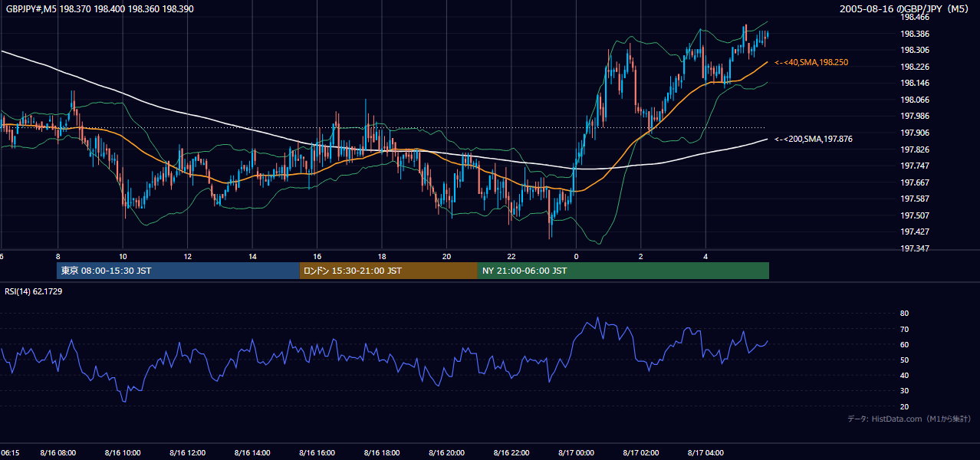Click hour tick '22' under the price chart

point(511,255)
